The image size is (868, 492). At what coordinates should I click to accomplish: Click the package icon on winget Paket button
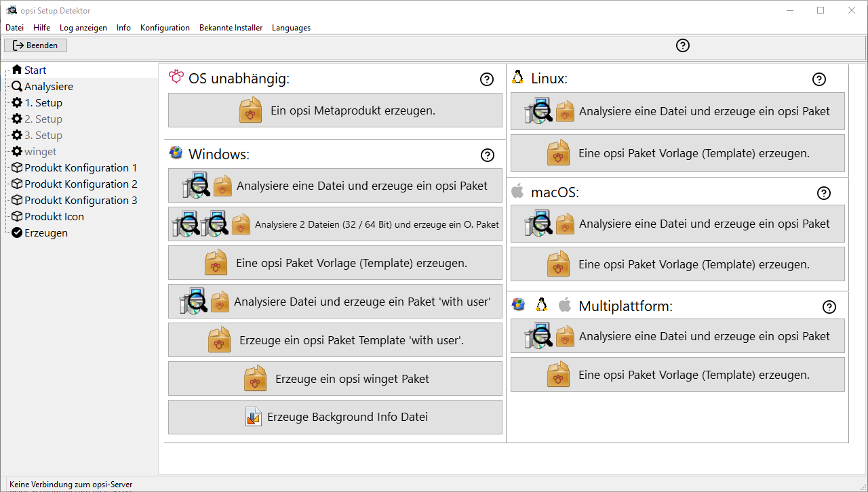[256, 378]
